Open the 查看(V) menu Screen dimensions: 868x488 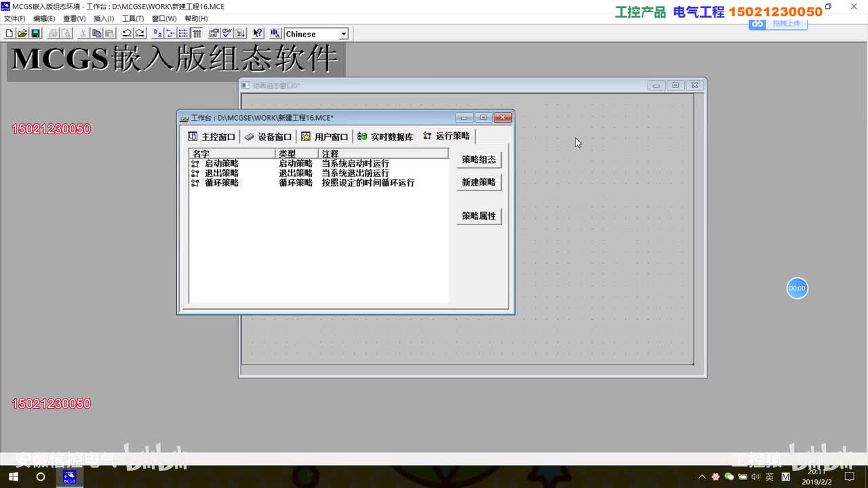(75, 18)
